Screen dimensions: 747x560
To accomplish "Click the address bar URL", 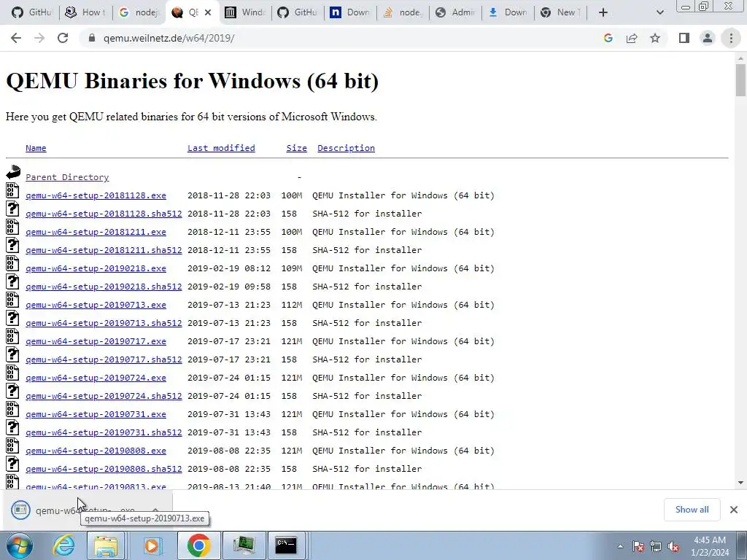I will pos(169,38).
